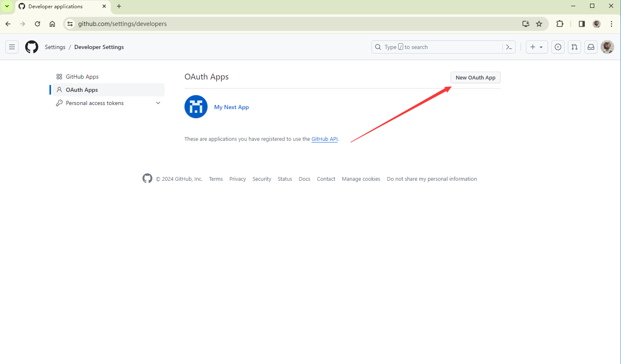The width and height of the screenshot is (621, 364).
Task: Go back with browser back arrow
Action: click(8, 24)
